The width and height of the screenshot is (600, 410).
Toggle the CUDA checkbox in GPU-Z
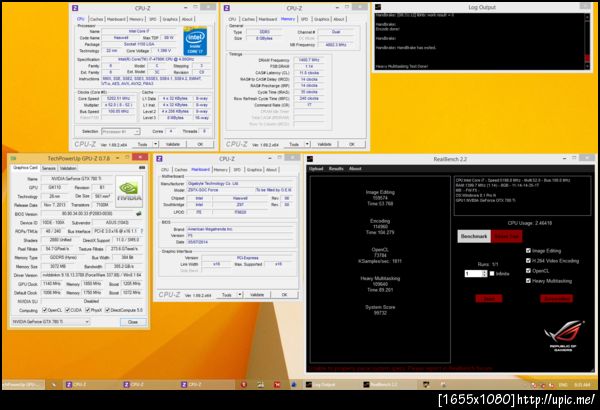68,310
